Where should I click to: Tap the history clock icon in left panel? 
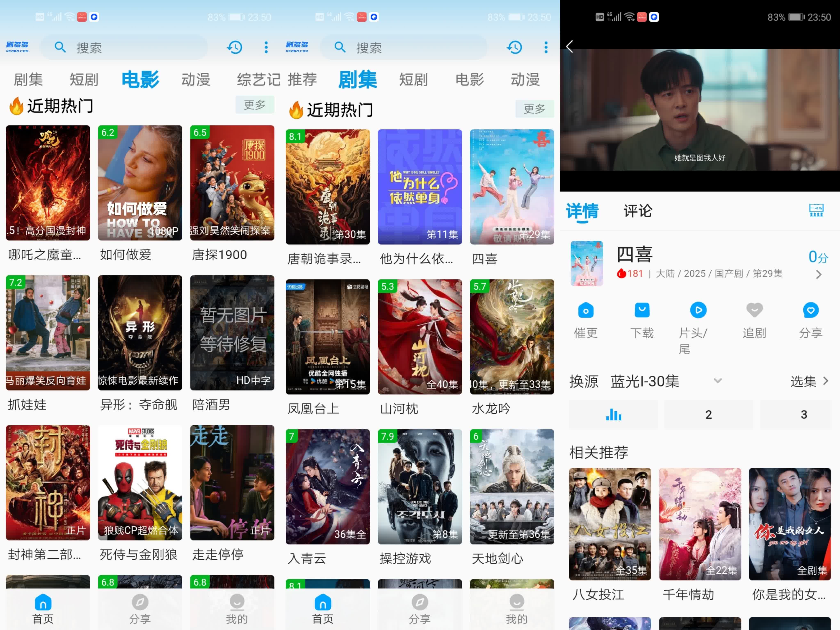[x=235, y=47]
